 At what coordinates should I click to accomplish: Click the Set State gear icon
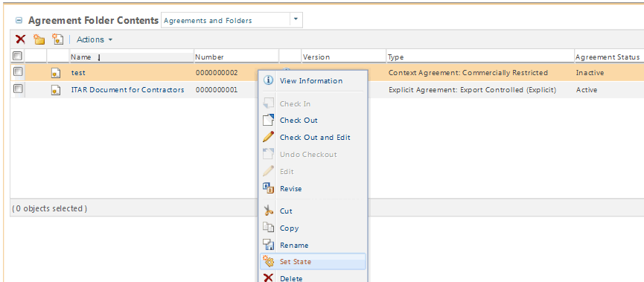click(268, 261)
